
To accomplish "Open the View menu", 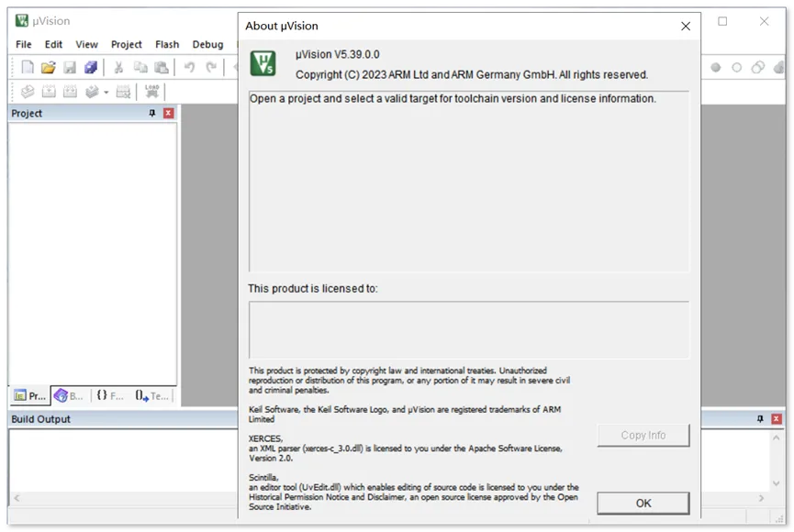I will [x=86, y=45].
